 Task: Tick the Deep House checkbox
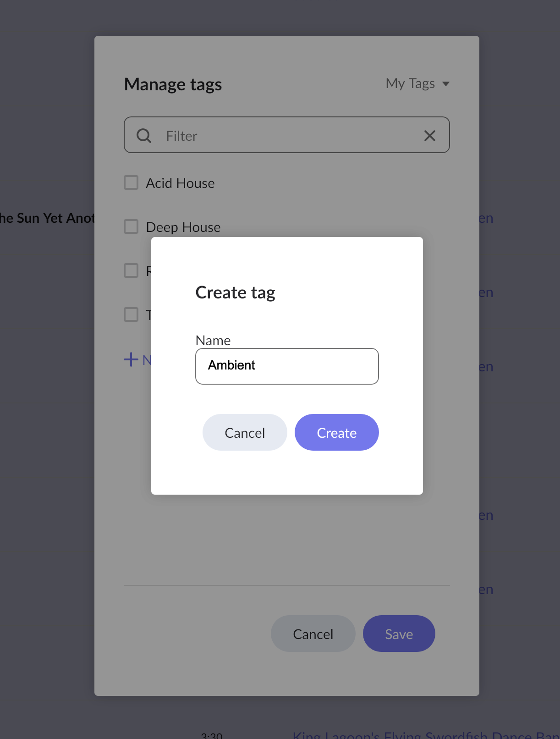[131, 226]
